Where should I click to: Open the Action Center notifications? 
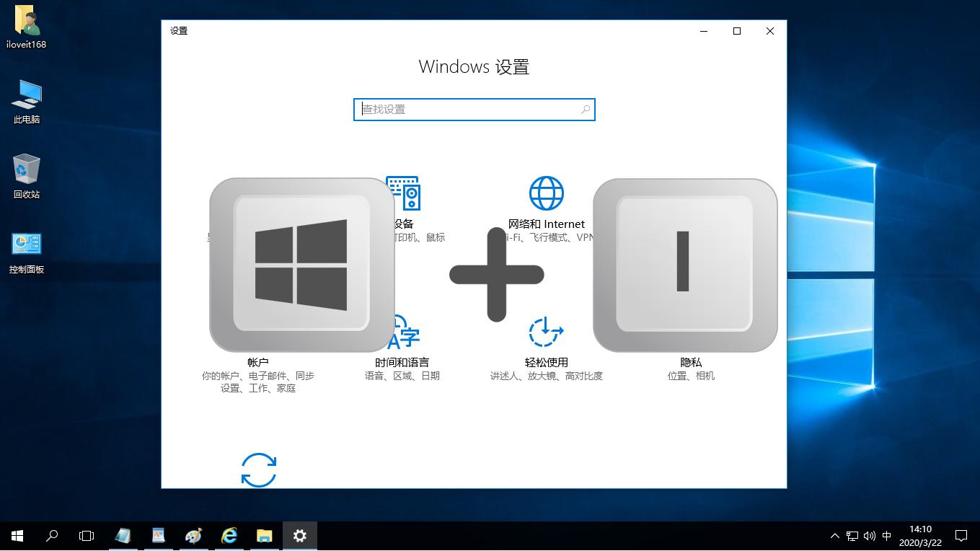tap(962, 536)
